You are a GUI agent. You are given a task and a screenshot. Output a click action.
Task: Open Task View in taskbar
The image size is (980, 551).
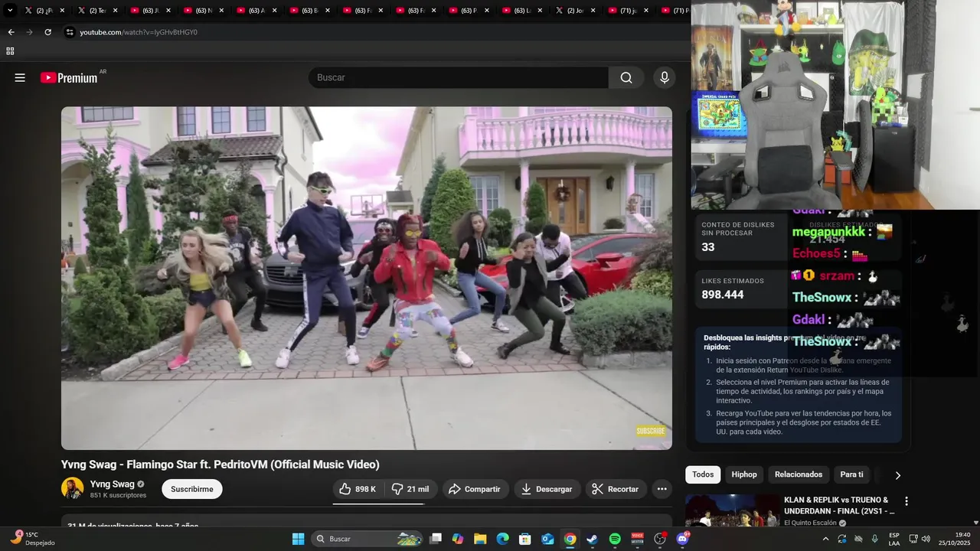tap(436, 539)
